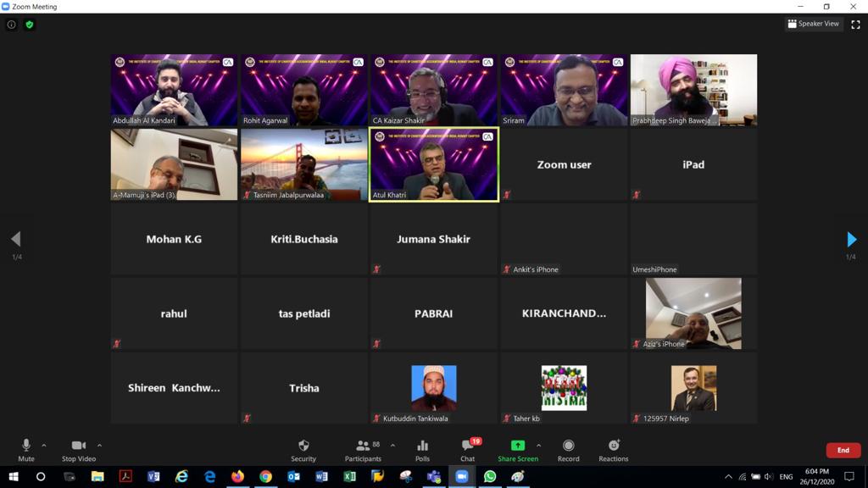Open Microsoft Teams from taskbar
868x488 pixels.
coord(434,476)
